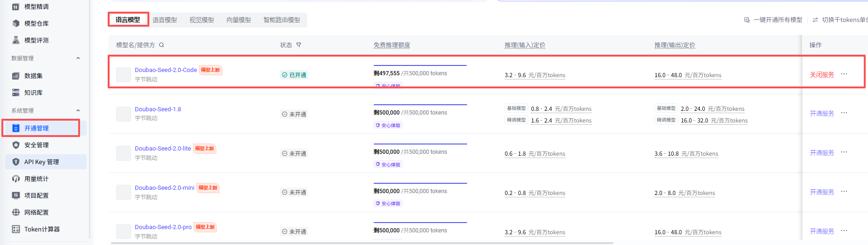Click the 安心体验 badge for Doubao-Seed-1.8
This screenshot has height=245, width=868.
(x=388, y=125)
